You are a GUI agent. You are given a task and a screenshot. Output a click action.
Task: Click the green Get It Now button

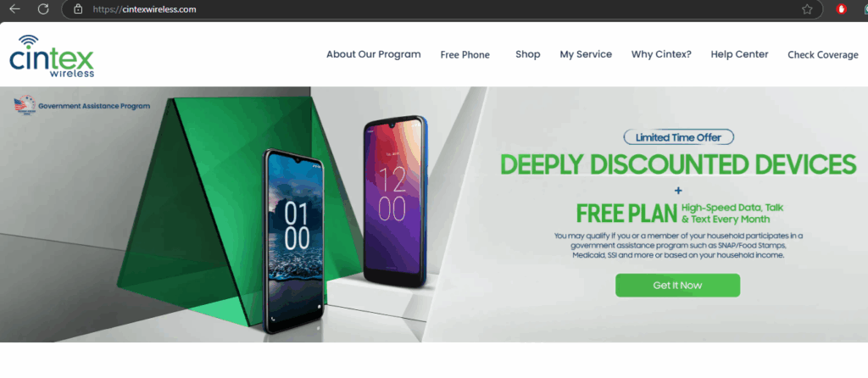pyautogui.click(x=677, y=286)
